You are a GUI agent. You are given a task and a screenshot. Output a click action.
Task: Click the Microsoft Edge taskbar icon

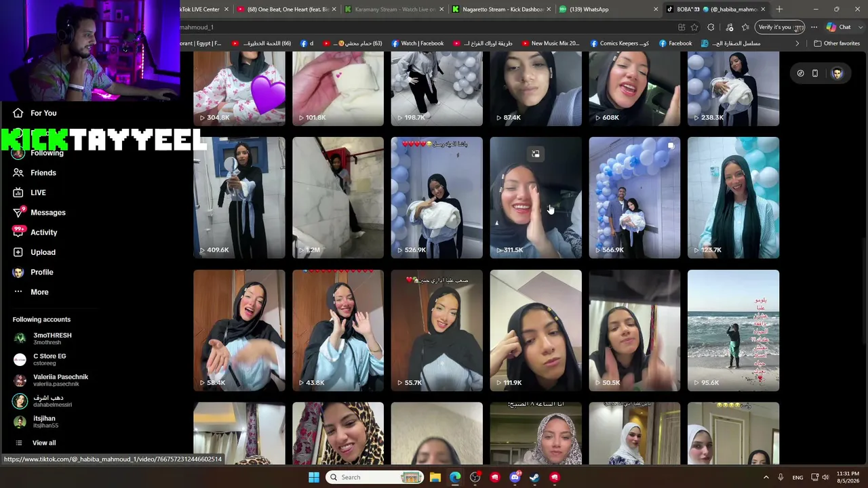(455, 477)
